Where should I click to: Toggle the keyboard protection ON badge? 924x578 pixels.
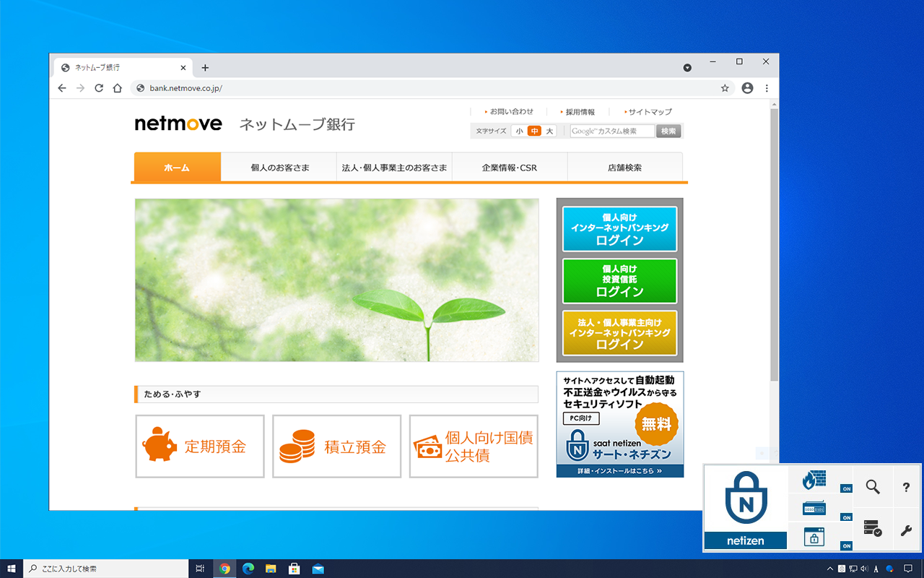click(846, 517)
